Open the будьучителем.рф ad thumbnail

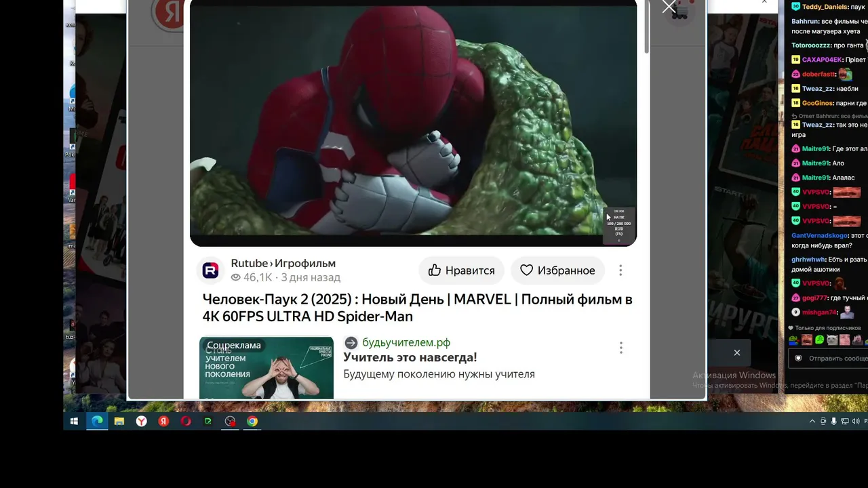267,367
